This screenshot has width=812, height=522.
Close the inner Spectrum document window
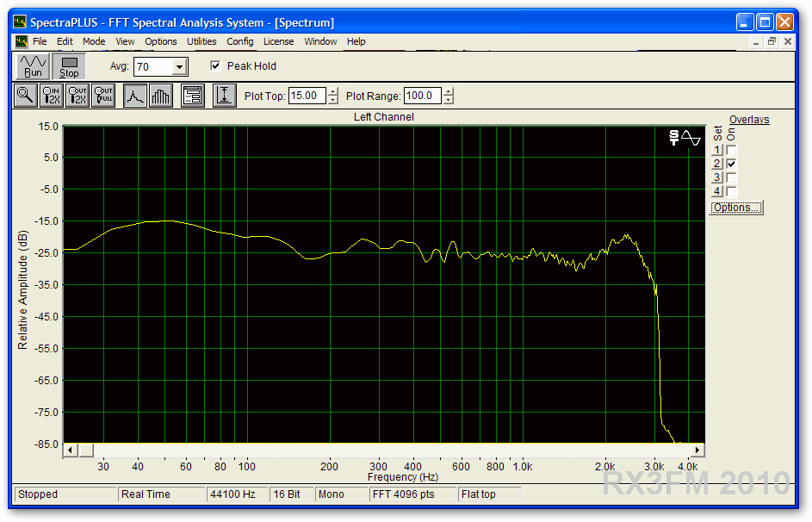coord(788,42)
